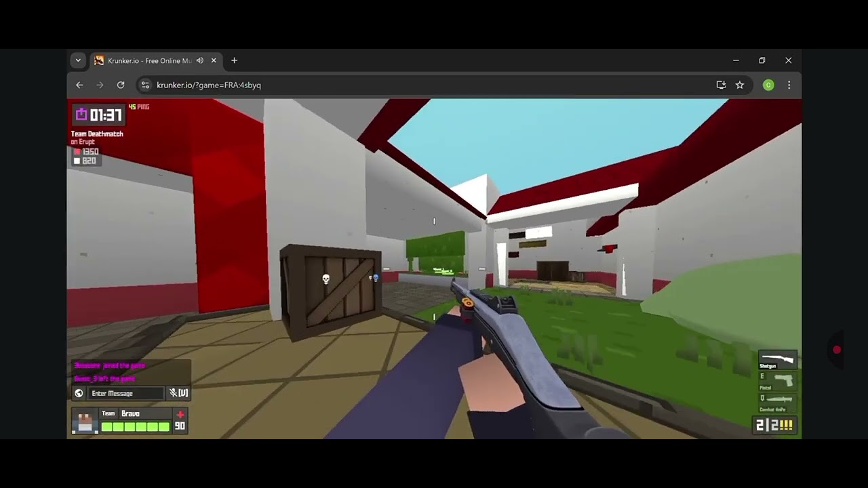The image size is (868, 488).
Task: Open the tab search dropdown arrow
Action: point(78,60)
